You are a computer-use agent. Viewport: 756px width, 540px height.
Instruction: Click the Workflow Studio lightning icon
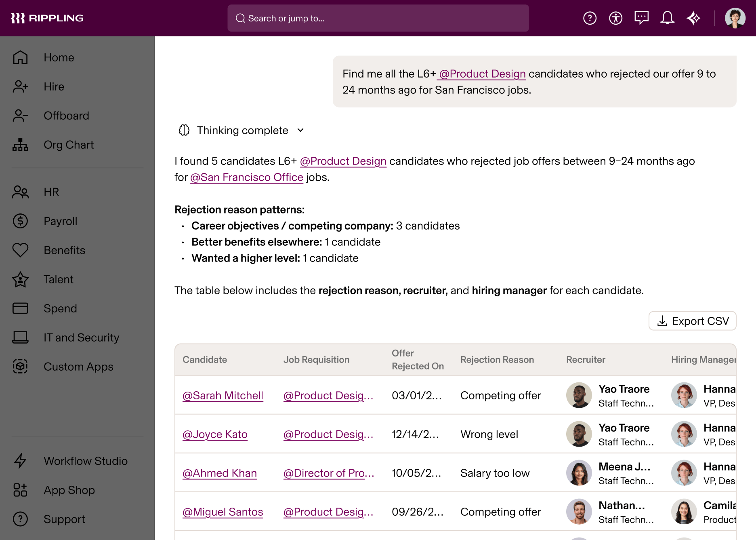pyautogui.click(x=20, y=461)
